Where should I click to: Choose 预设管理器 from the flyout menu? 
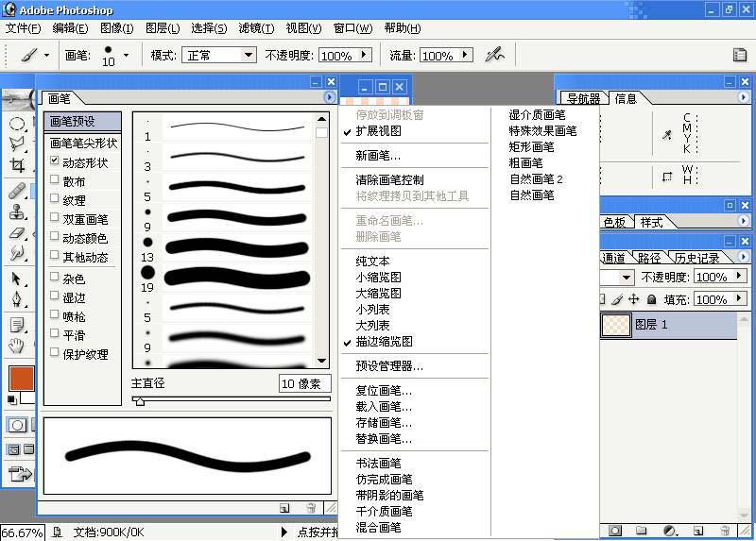389,366
